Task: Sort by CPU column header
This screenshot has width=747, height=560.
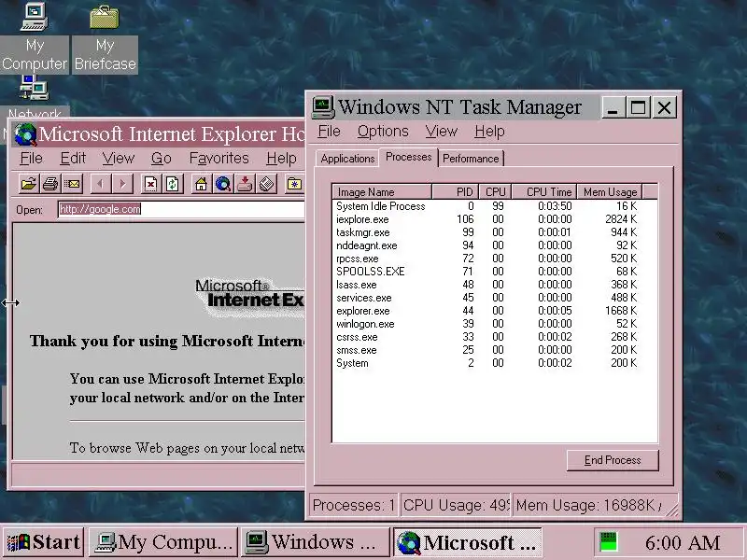Action: pos(496,192)
